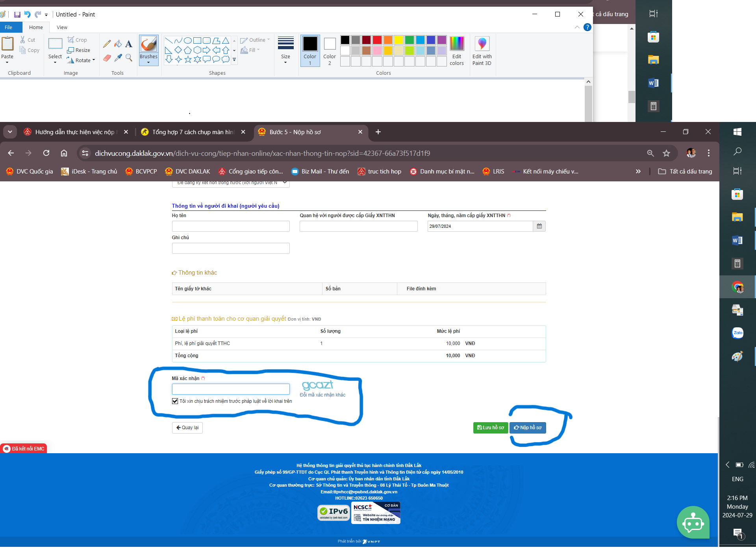Click the Ghi chú input field
The height and width of the screenshot is (550, 756).
pos(231,248)
